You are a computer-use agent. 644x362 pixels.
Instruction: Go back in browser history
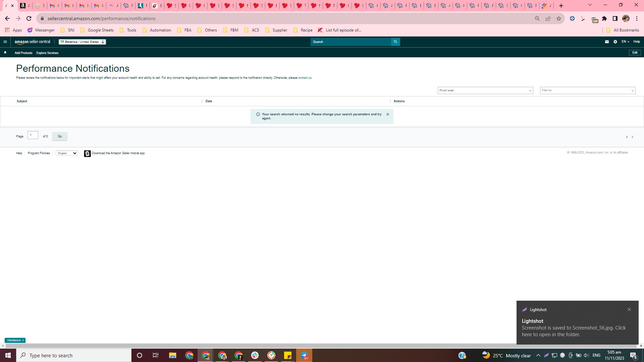[7, 18]
